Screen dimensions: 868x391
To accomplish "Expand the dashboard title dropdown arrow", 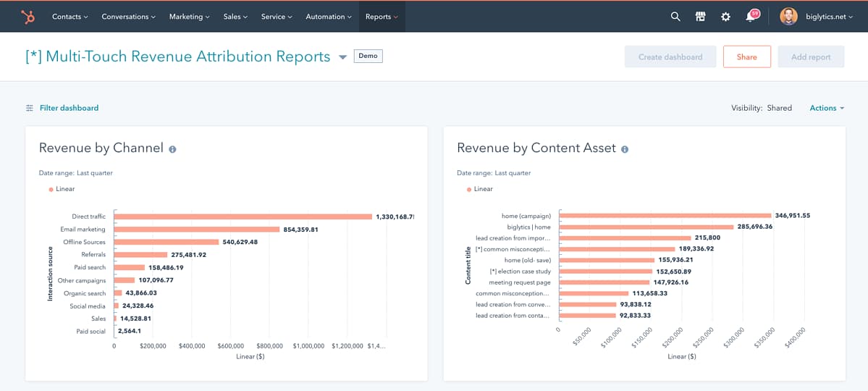I will (x=342, y=57).
